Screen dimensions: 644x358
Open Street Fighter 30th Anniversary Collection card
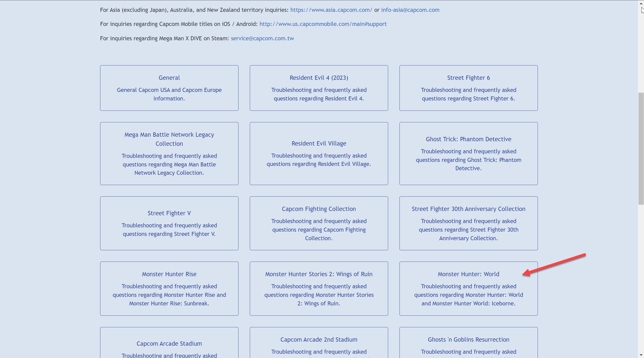click(x=468, y=223)
